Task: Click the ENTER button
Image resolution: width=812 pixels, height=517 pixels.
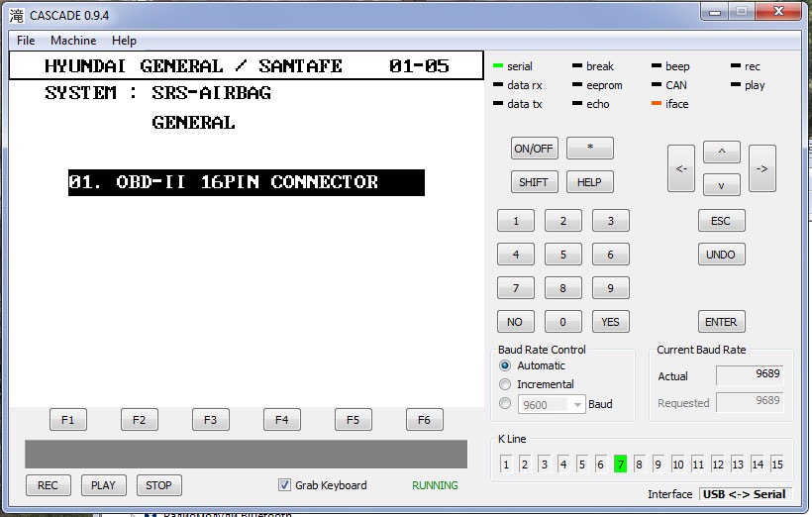Action: 721,322
